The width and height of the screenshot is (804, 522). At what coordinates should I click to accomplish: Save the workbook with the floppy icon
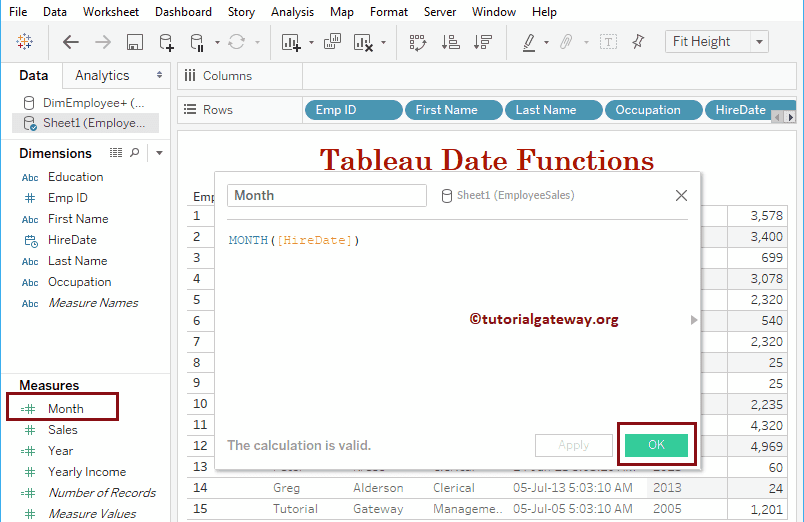coord(134,42)
